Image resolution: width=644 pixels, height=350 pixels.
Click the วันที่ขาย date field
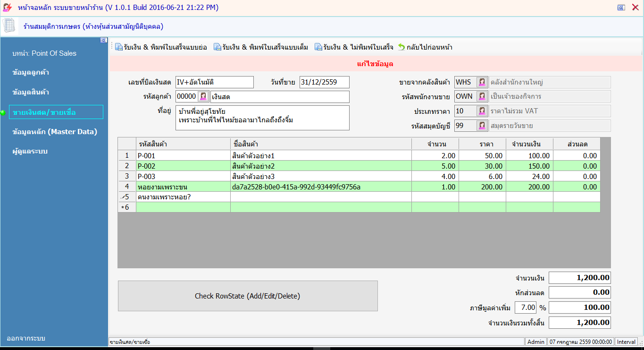(324, 82)
